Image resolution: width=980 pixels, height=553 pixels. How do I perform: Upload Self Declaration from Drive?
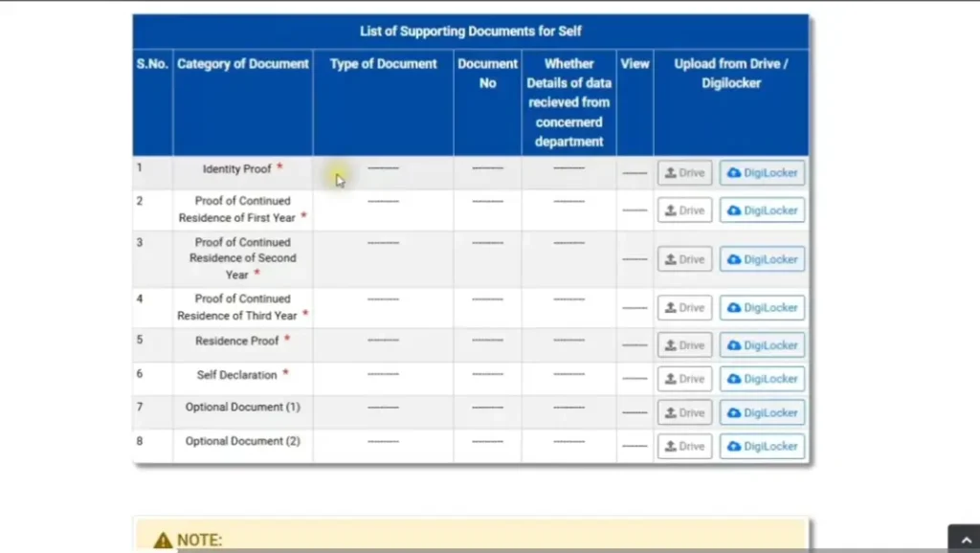(x=684, y=379)
